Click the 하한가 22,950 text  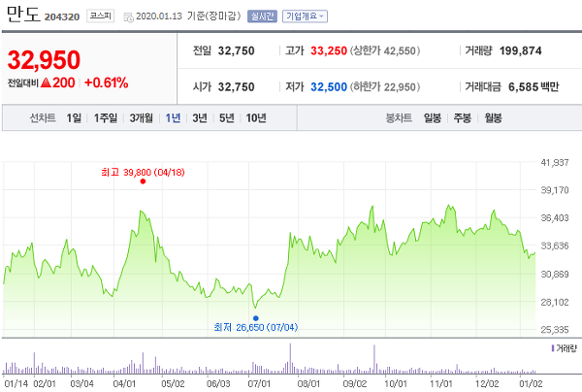385,87
